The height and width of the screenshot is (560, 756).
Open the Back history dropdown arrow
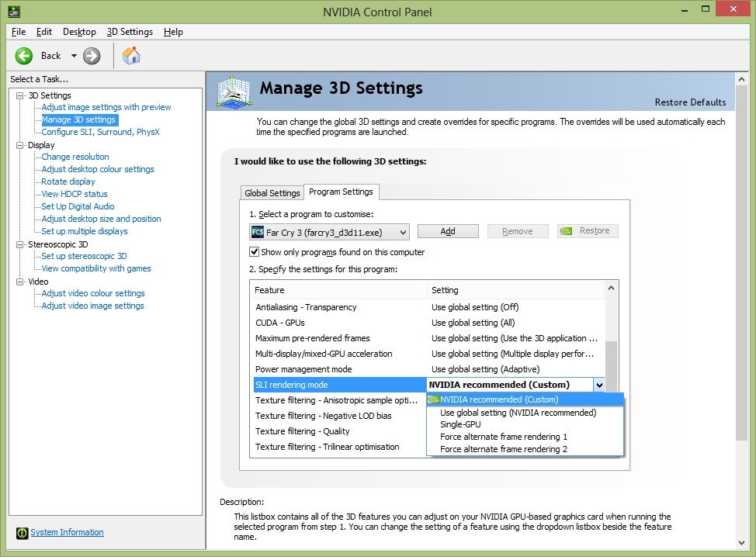point(74,56)
